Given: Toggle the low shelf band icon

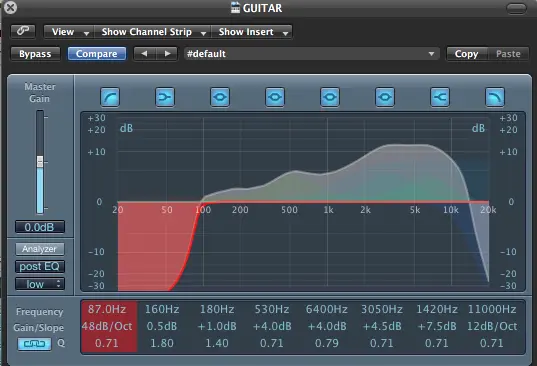Looking at the screenshot, I should coord(165,98).
